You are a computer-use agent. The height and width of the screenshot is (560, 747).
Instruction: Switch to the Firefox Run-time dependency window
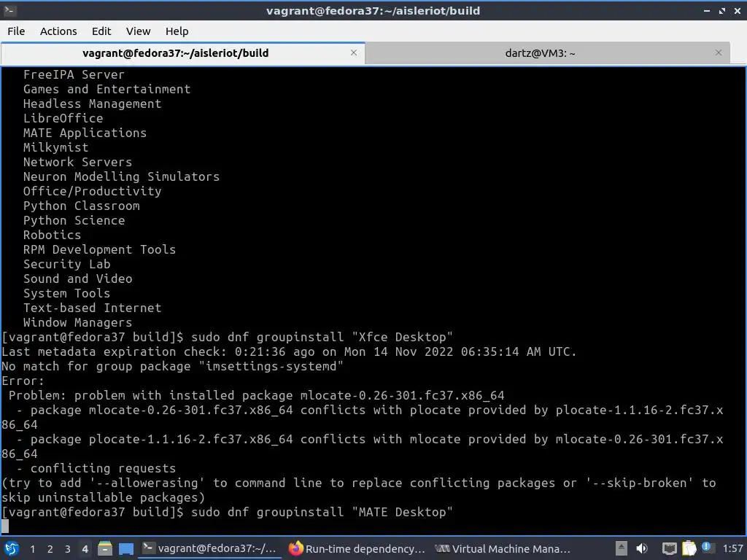(x=357, y=548)
